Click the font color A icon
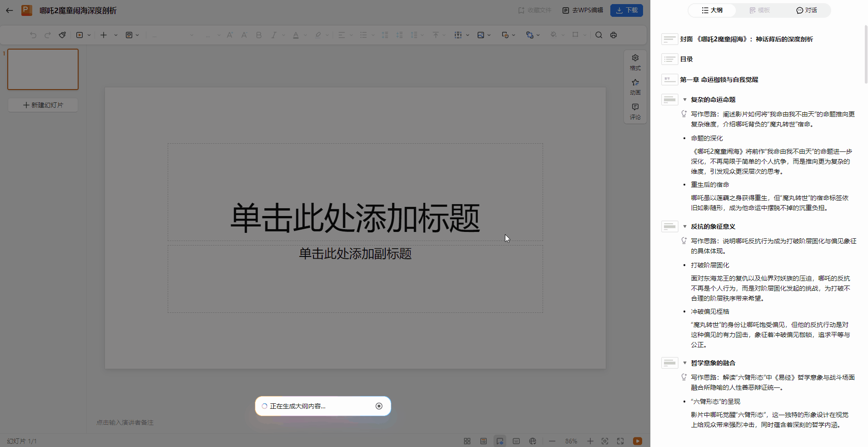This screenshot has width=868, height=447. click(296, 35)
